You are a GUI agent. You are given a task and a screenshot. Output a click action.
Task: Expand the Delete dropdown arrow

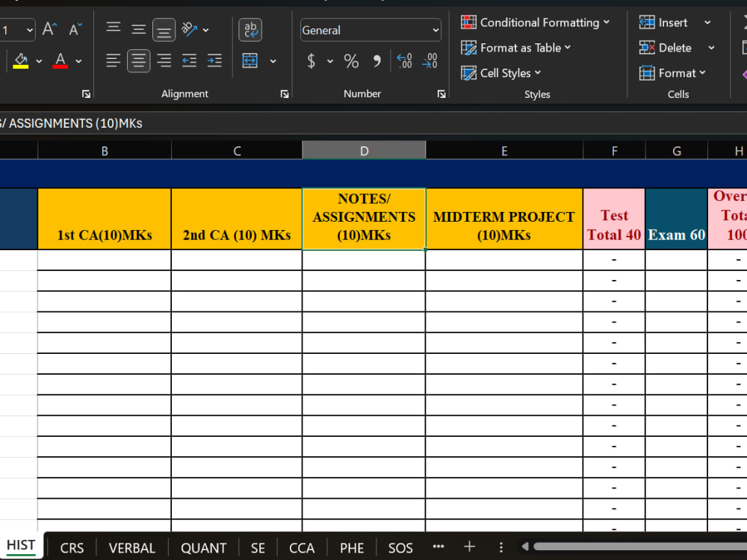(711, 48)
